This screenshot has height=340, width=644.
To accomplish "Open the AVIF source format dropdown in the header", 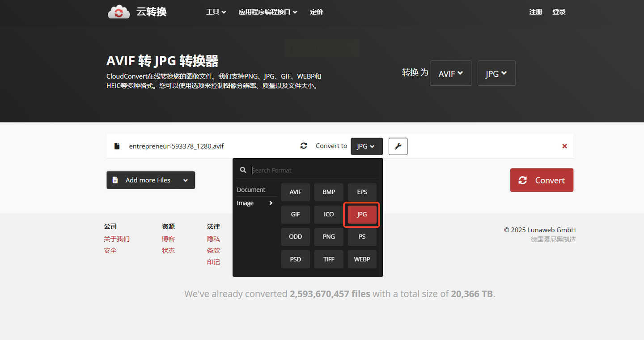I will (x=451, y=73).
